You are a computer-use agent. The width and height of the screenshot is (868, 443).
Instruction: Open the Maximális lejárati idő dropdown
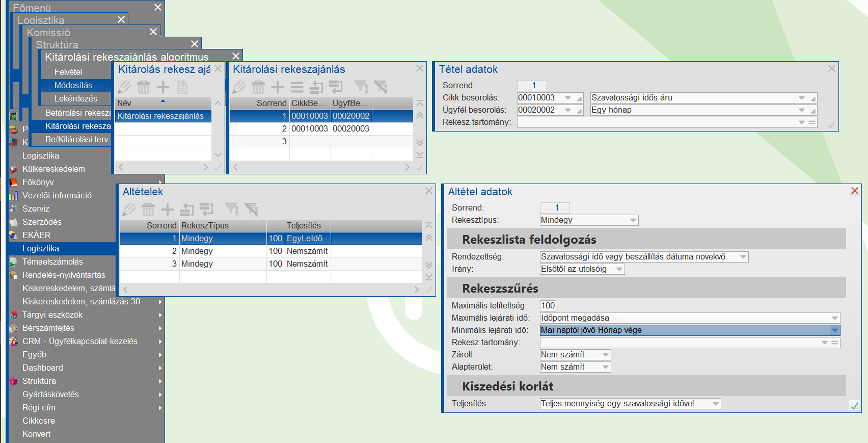click(835, 318)
